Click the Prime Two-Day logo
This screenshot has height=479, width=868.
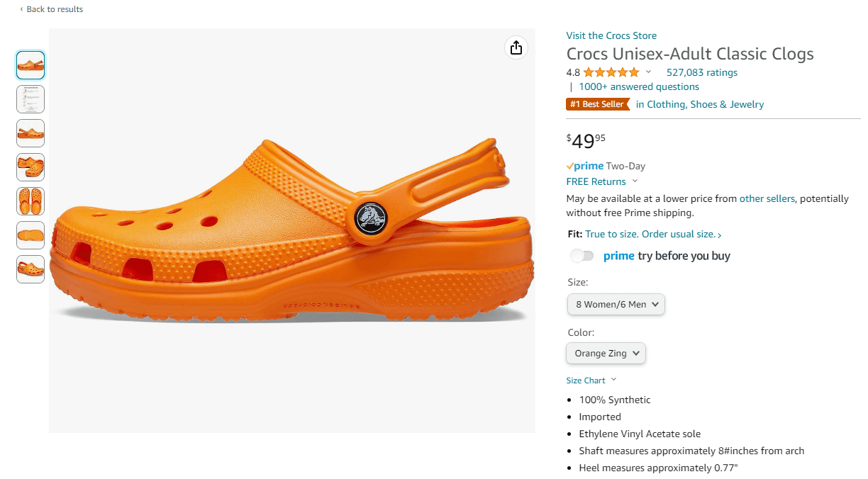click(585, 166)
